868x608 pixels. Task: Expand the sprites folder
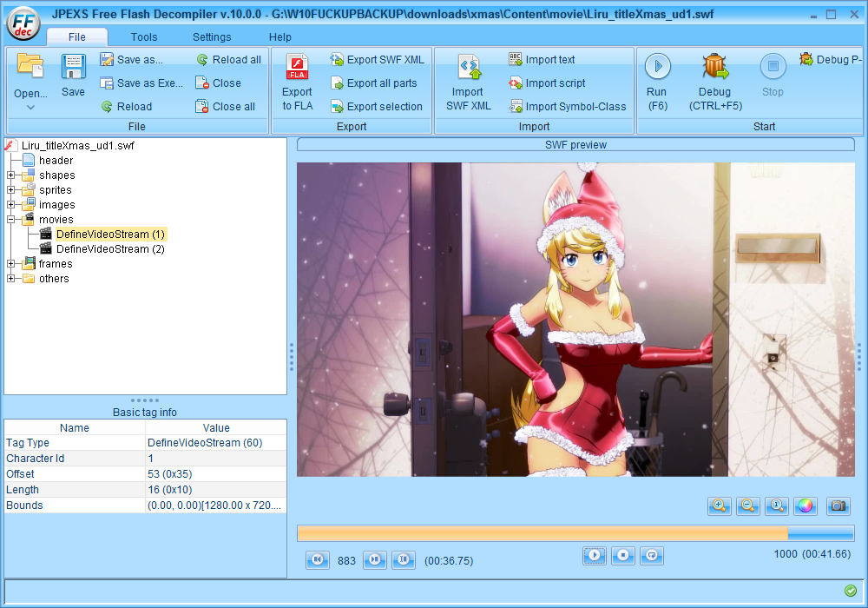(10, 190)
